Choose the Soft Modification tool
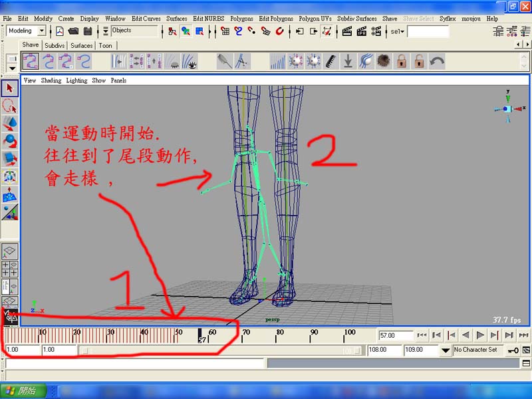 [9, 194]
